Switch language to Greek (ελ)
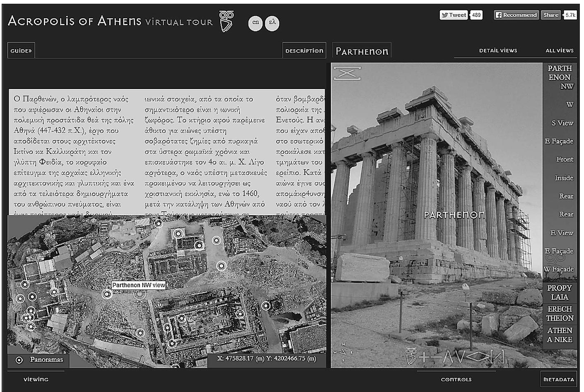 (x=272, y=23)
